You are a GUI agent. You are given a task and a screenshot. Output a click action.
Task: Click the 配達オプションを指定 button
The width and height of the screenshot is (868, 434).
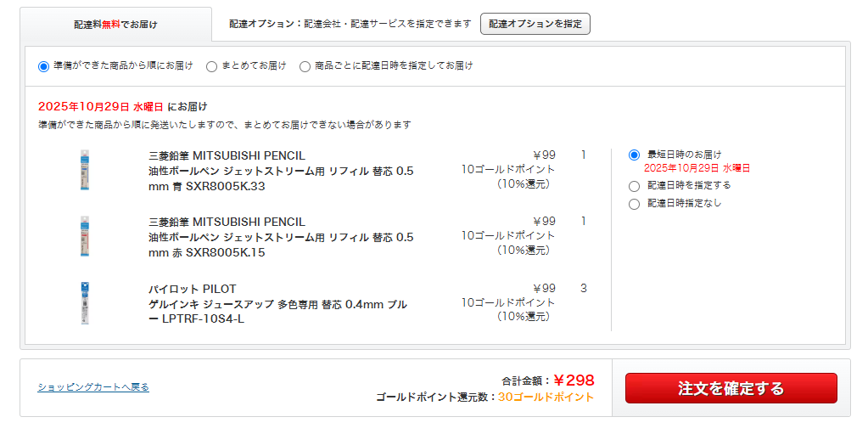(535, 24)
